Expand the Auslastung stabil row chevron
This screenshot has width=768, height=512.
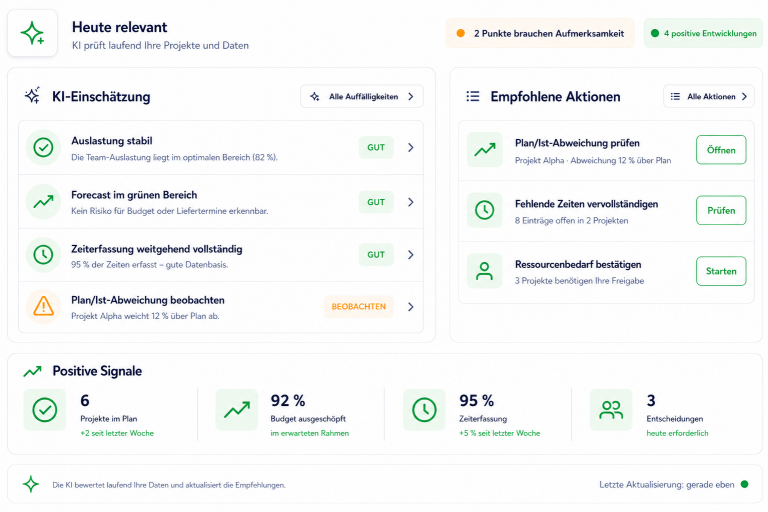click(410, 147)
